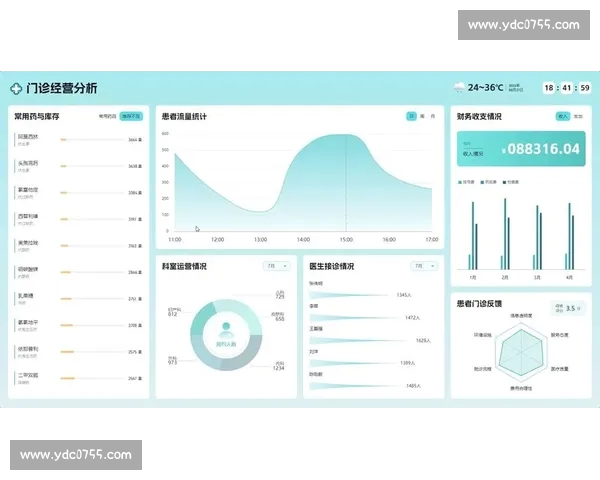The width and height of the screenshot is (600, 480).
Task: Click the 15:00 label on time axis
Action: [346, 240]
